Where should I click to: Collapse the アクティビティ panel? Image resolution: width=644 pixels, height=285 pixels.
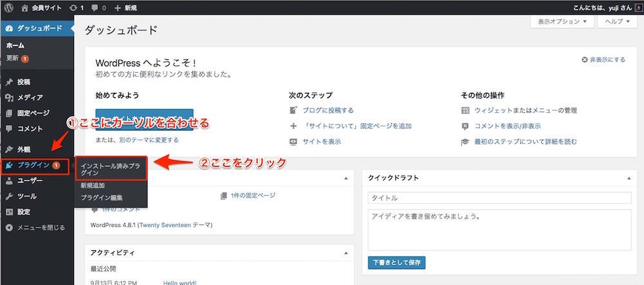346,253
